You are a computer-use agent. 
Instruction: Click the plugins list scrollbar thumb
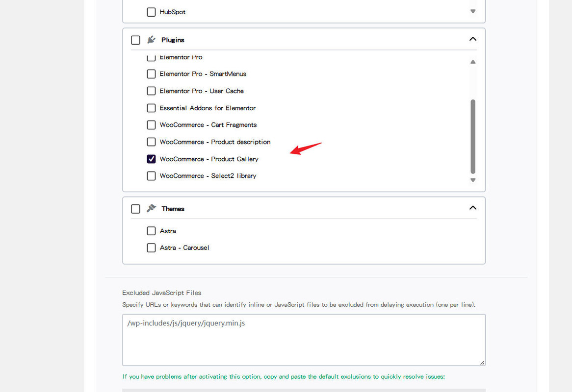[473, 137]
